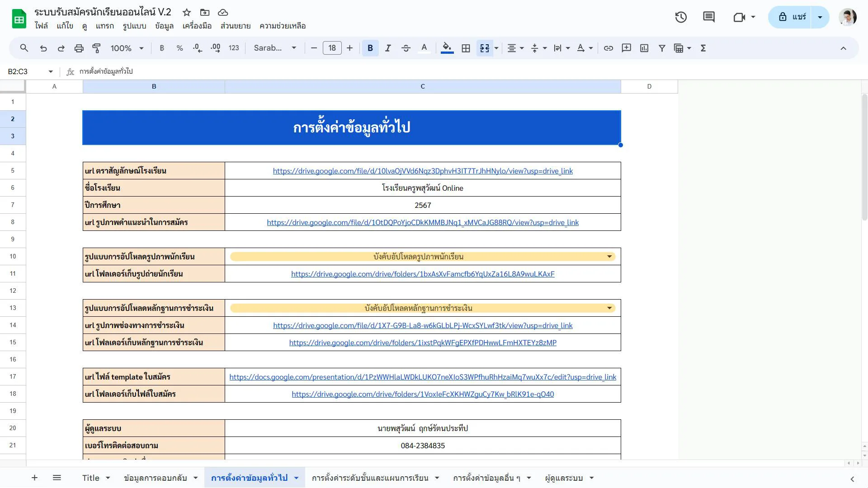Open merge type dropdown arrow

[x=496, y=48]
